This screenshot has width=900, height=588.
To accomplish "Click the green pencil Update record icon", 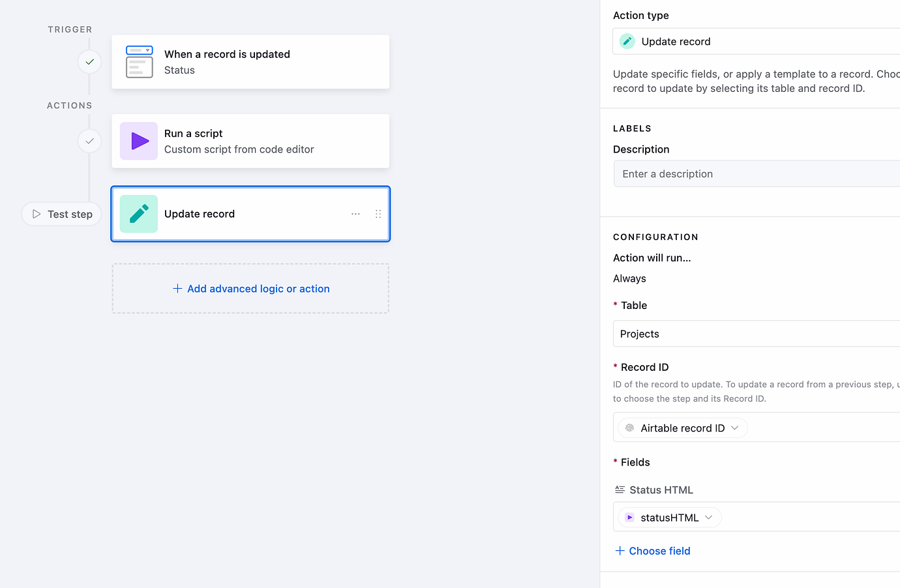I will pyautogui.click(x=139, y=214).
